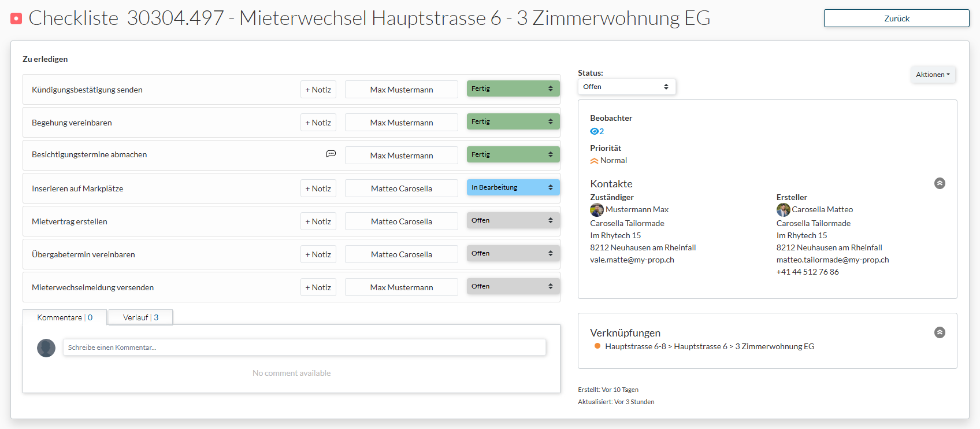This screenshot has width=980, height=429.
Task: Click the Beobachter eye icon
Action: (594, 131)
